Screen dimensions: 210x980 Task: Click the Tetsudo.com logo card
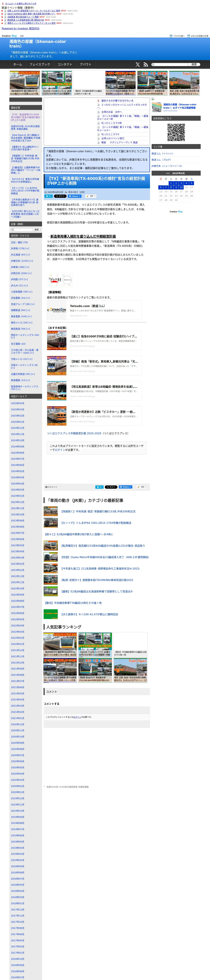[94, 310]
